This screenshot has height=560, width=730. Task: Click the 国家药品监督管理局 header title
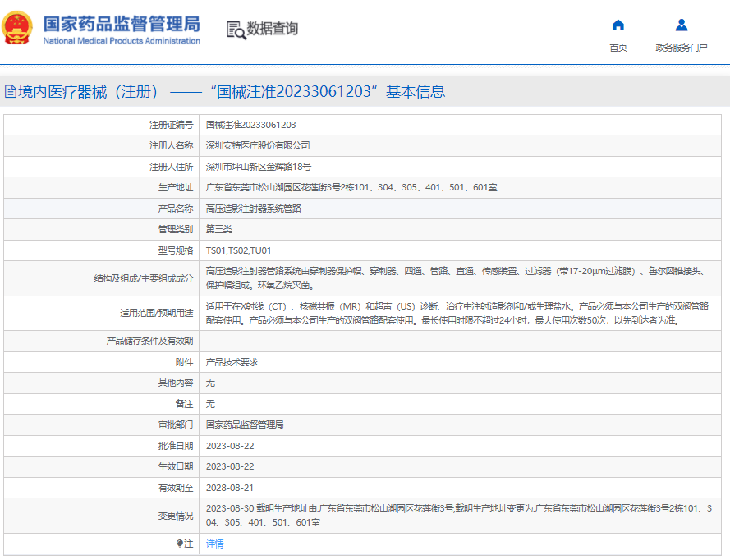click(x=122, y=23)
